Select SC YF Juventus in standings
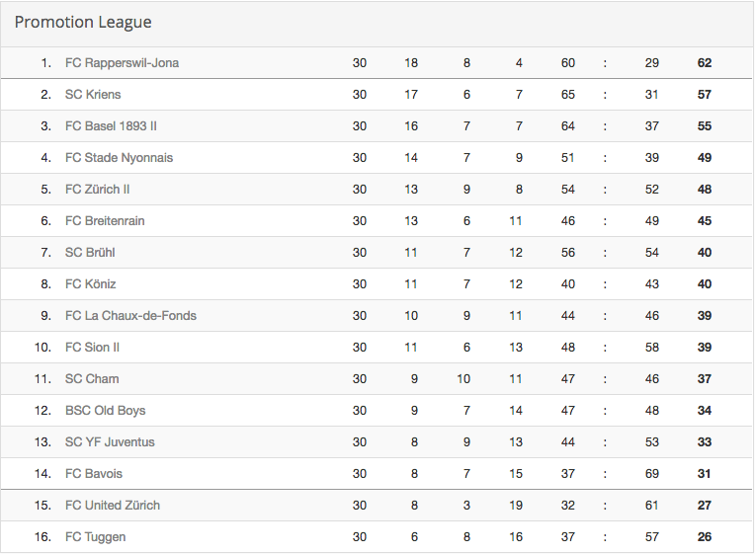 (x=110, y=442)
